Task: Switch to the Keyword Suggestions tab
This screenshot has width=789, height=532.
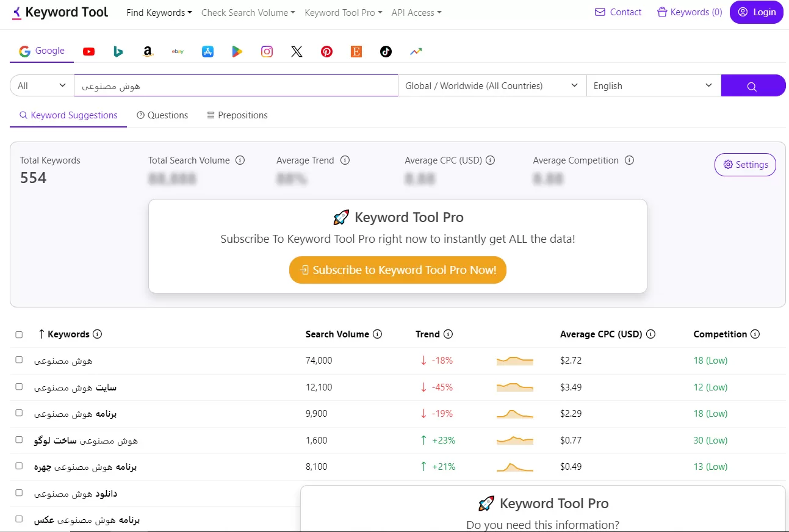Action: coord(68,115)
